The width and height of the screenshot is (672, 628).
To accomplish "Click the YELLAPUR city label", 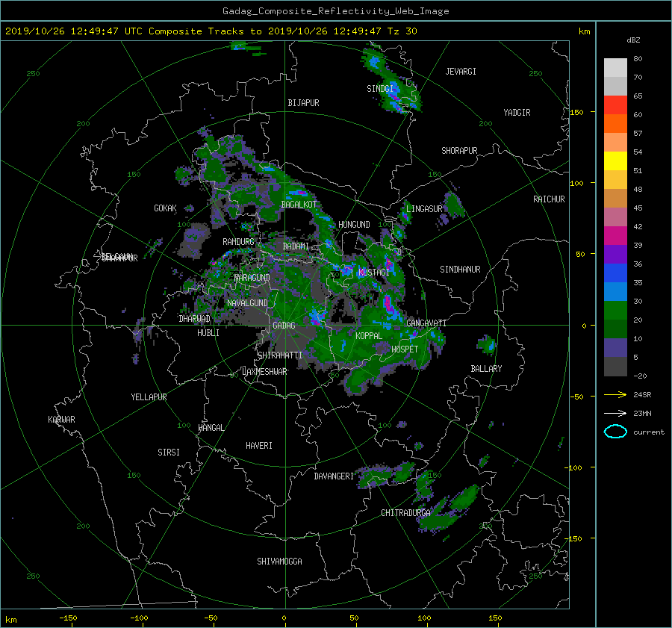I will click(x=149, y=397).
